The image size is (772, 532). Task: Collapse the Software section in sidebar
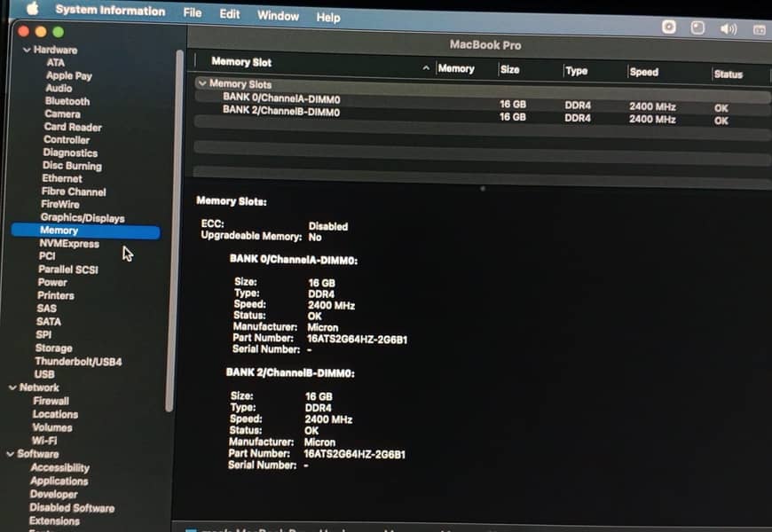[11, 454]
